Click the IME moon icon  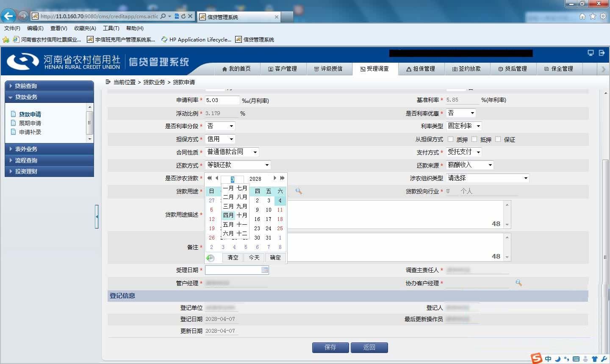coord(557,359)
